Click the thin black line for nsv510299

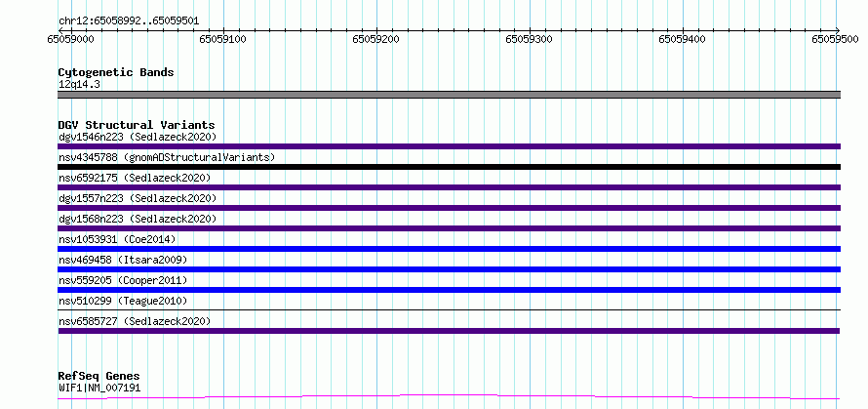(449, 310)
